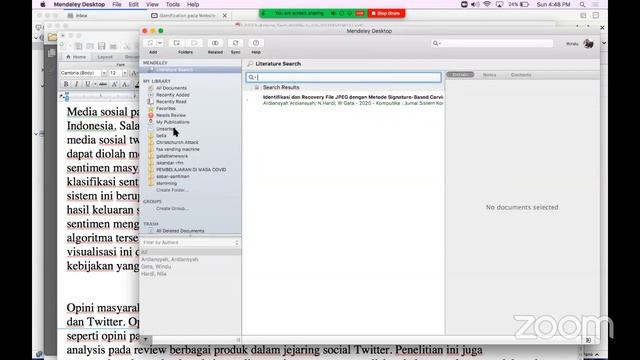The width and height of the screenshot is (640, 360).
Task: Open the sabar-sentimen folder
Action: point(173,176)
